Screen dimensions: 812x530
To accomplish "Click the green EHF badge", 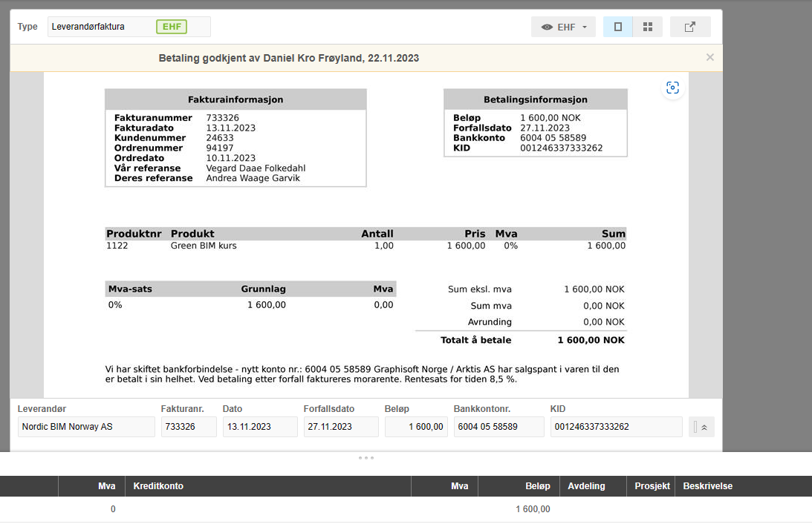I will [x=171, y=27].
